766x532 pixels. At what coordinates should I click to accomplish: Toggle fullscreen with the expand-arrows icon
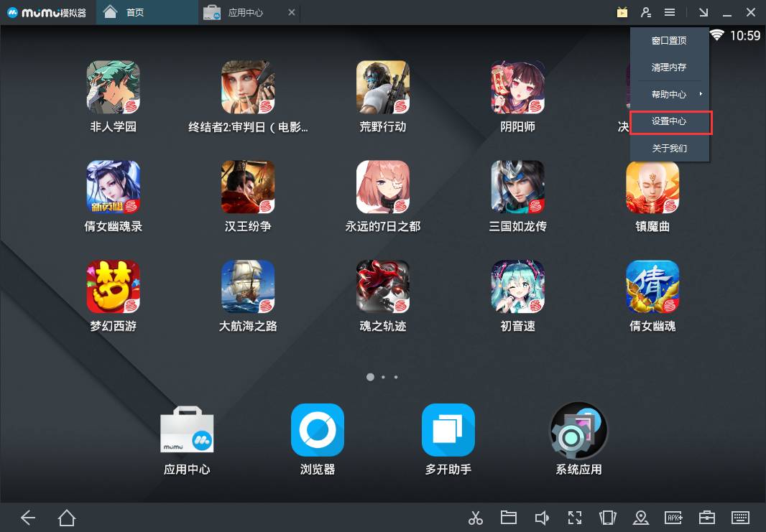(x=574, y=518)
